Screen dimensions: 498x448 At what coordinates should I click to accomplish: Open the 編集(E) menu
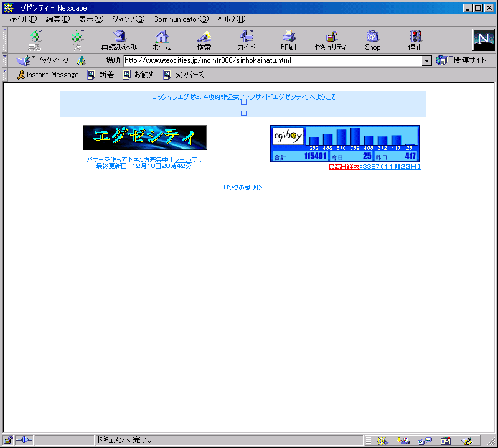(x=57, y=19)
